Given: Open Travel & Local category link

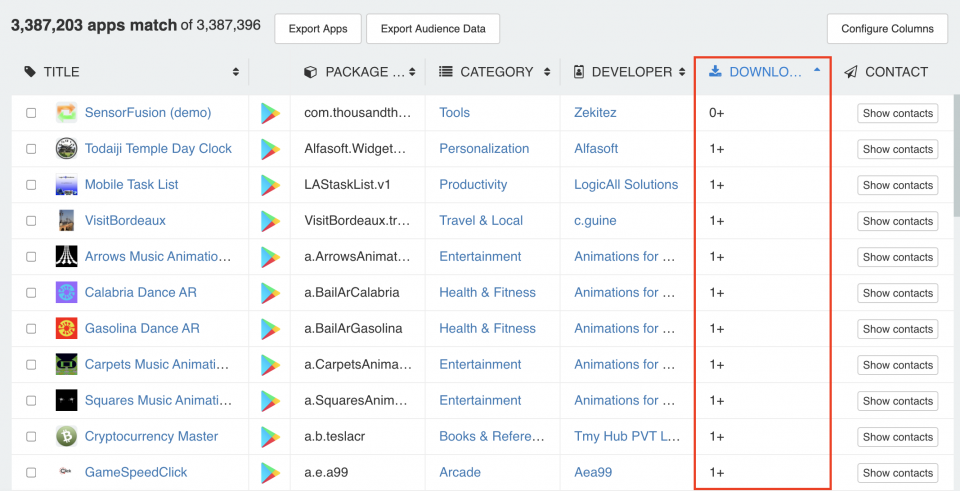Looking at the screenshot, I should point(481,220).
